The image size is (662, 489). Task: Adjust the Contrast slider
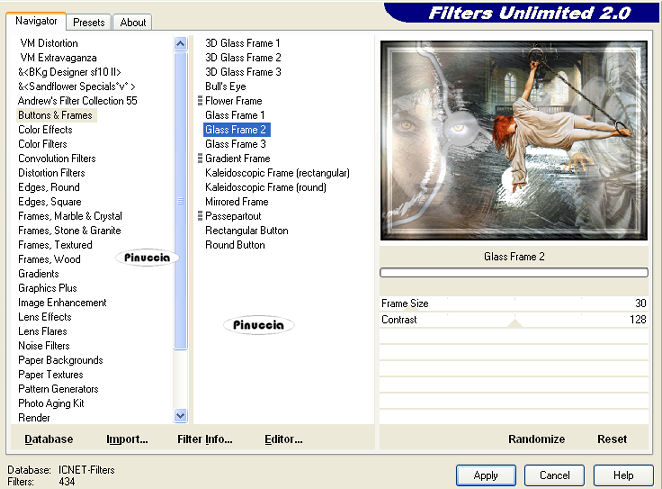click(514, 320)
